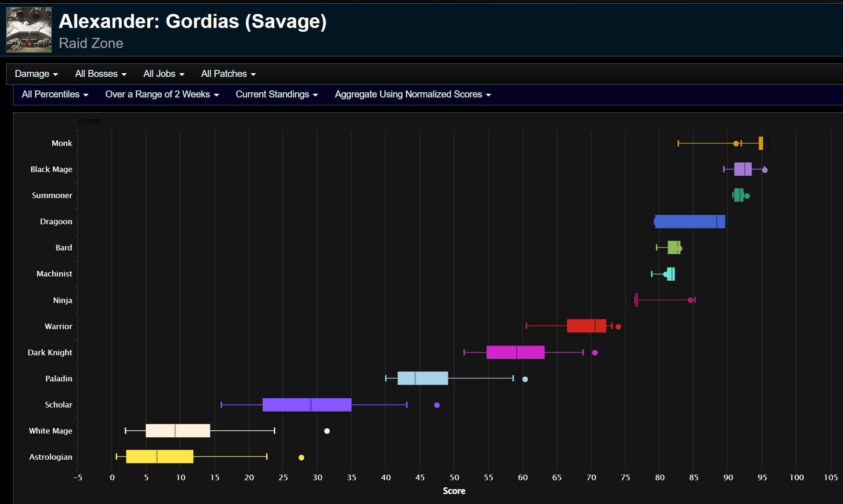
Task: Click the teal Summoner box plot
Action: click(x=738, y=195)
